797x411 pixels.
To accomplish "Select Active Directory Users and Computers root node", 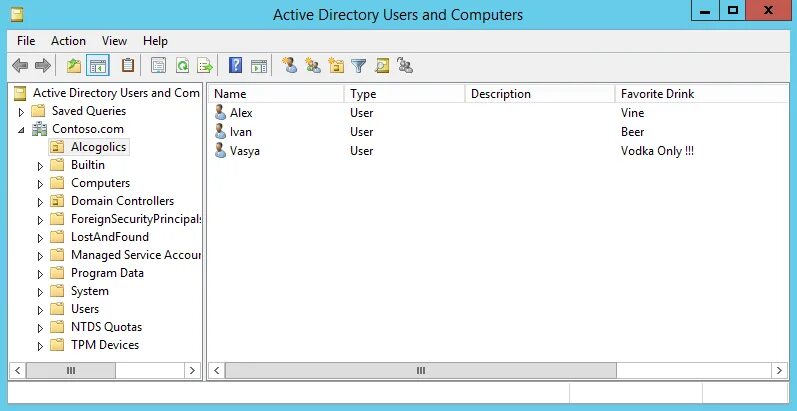I will [x=116, y=93].
